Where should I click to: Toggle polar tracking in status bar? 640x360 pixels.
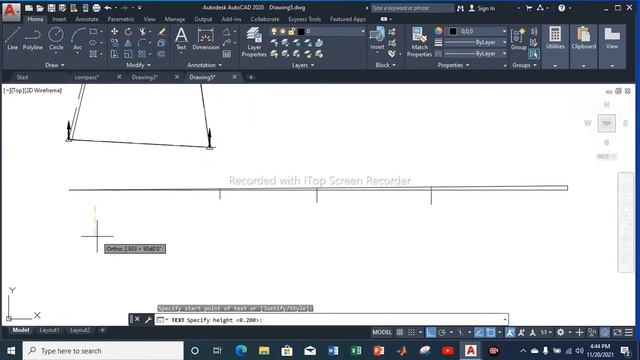pos(442,332)
